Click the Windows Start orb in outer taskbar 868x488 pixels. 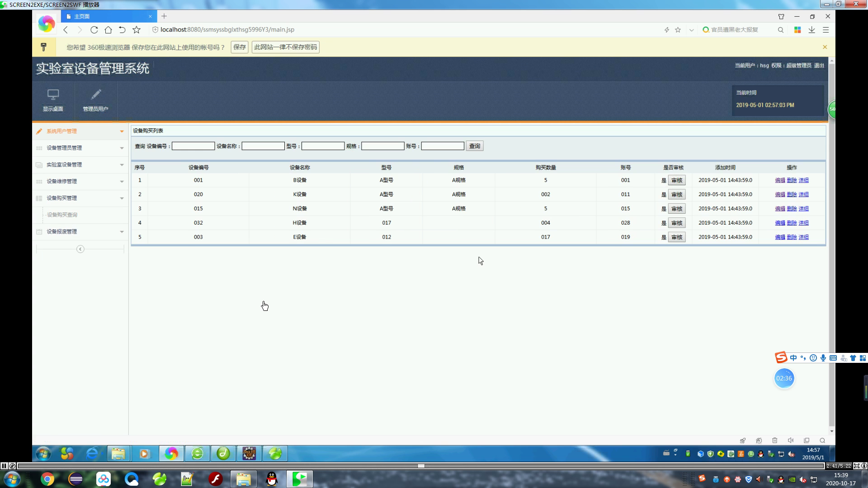click(x=12, y=479)
